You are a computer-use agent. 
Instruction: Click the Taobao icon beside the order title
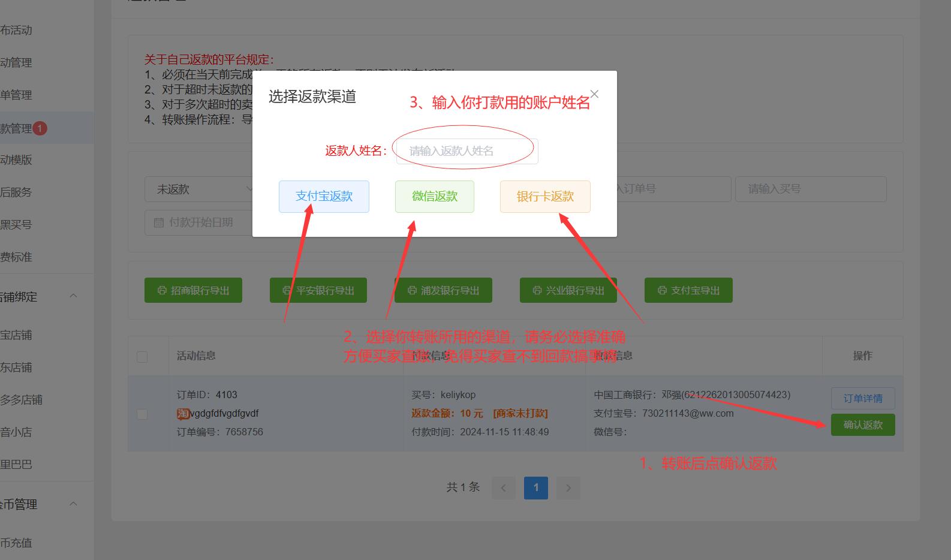click(183, 414)
